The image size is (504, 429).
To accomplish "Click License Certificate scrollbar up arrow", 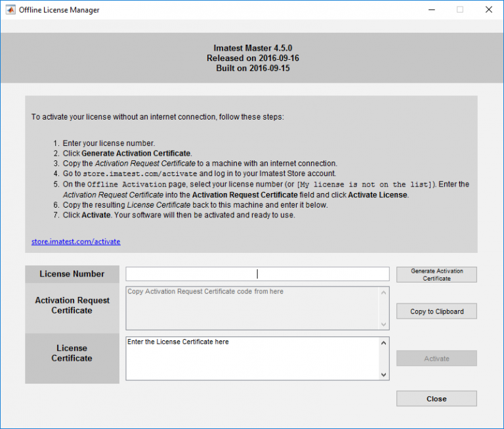I will click(383, 343).
